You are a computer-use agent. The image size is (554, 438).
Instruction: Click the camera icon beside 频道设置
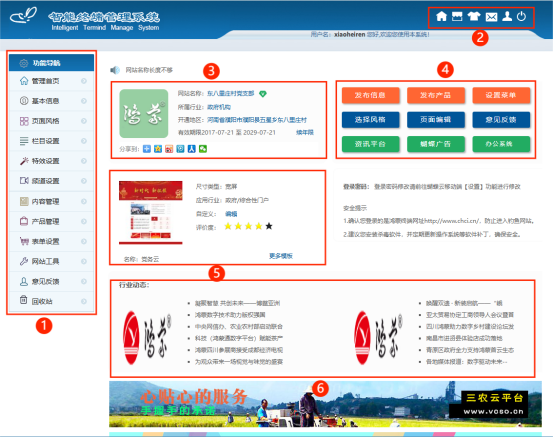(24, 181)
